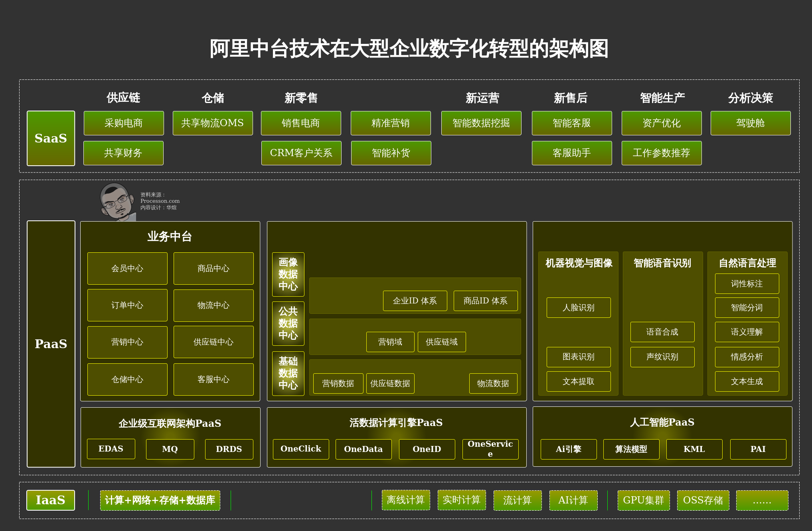Click the GPU集群 colored block
The image size is (812, 531).
[x=644, y=500]
